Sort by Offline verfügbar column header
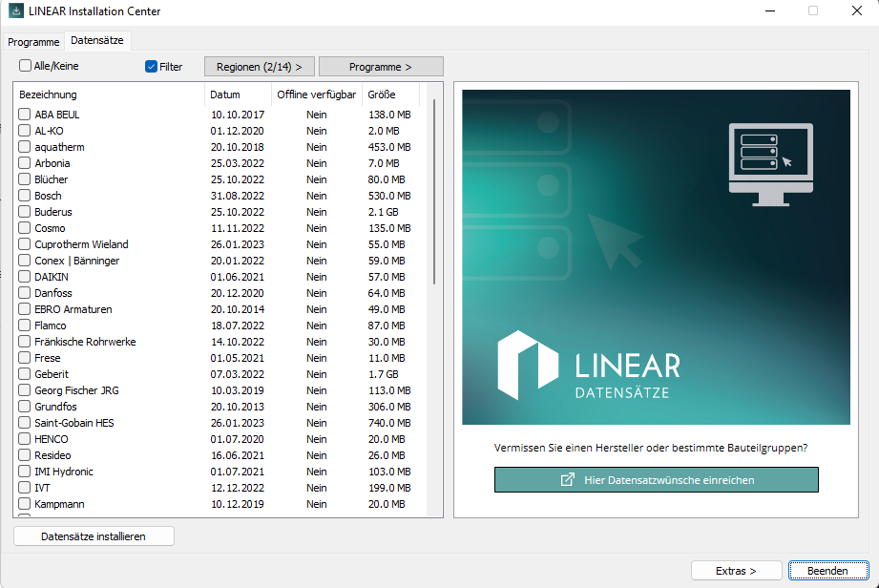This screenshot has width=879, height=588. click(x=317, y=94)
